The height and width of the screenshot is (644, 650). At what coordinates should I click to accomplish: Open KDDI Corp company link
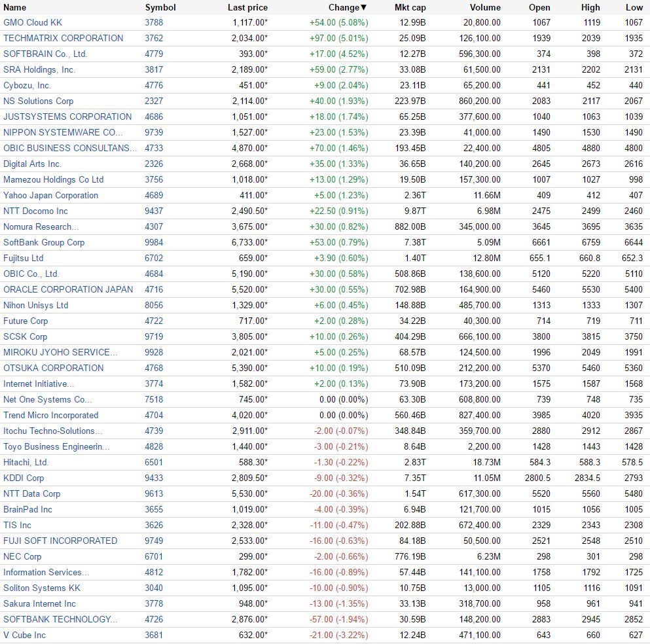click(24, 478)
